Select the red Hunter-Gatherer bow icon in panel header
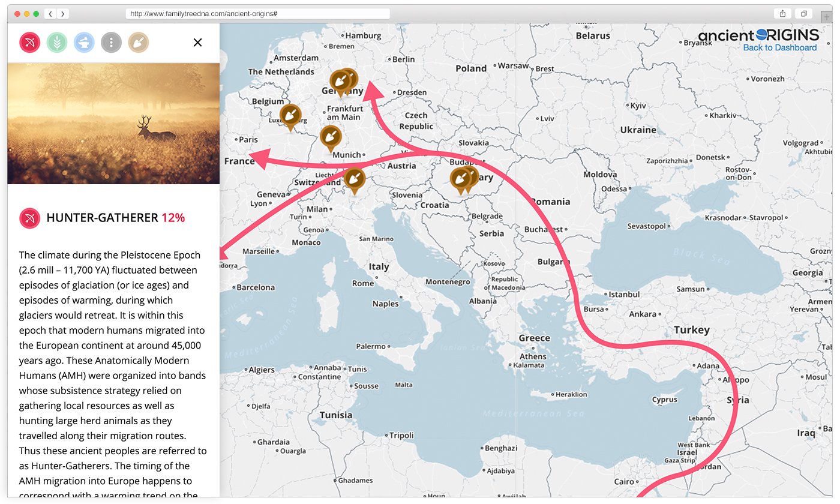The height and width of the screenshot is (504, 840). click(x=29, y=43)
